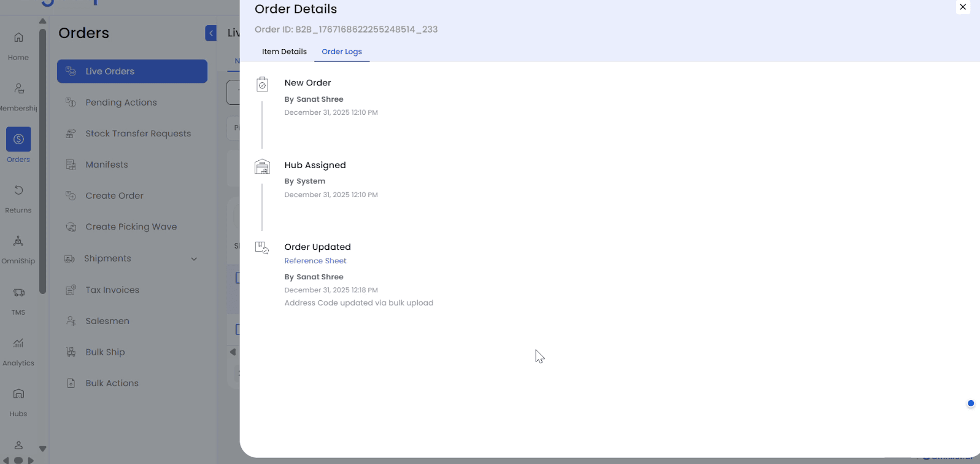Open the Hubs icon
The image size is (980, 464).
click(18, 394)
